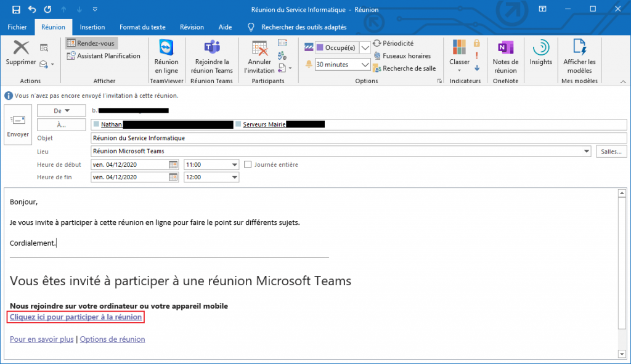Expand the forward dropdown arrow in Actions
631x364 pixels.
(x=52, y=64)
